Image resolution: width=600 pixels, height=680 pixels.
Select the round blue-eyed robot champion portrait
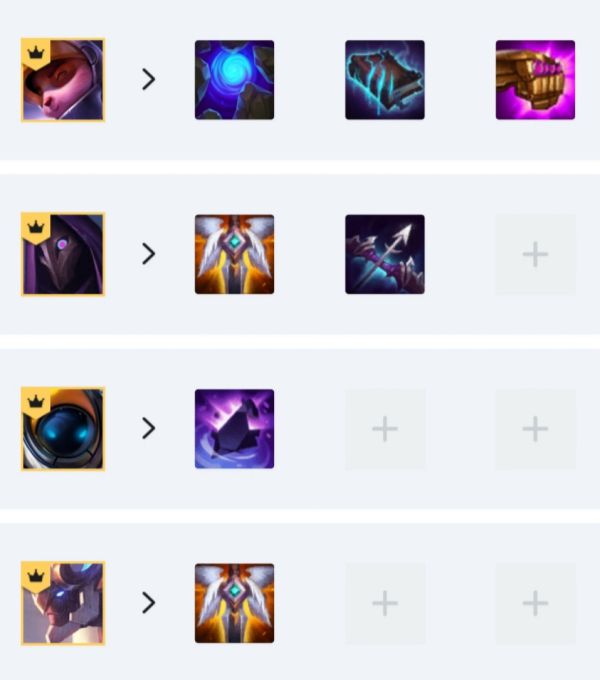coord(63,429)
